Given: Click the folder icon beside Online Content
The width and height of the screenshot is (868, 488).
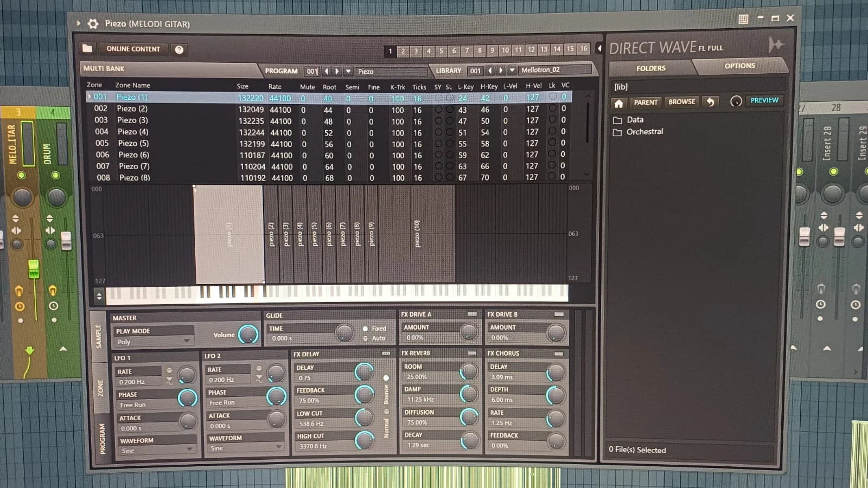Looking at the screenshot, I should [87, 49].
